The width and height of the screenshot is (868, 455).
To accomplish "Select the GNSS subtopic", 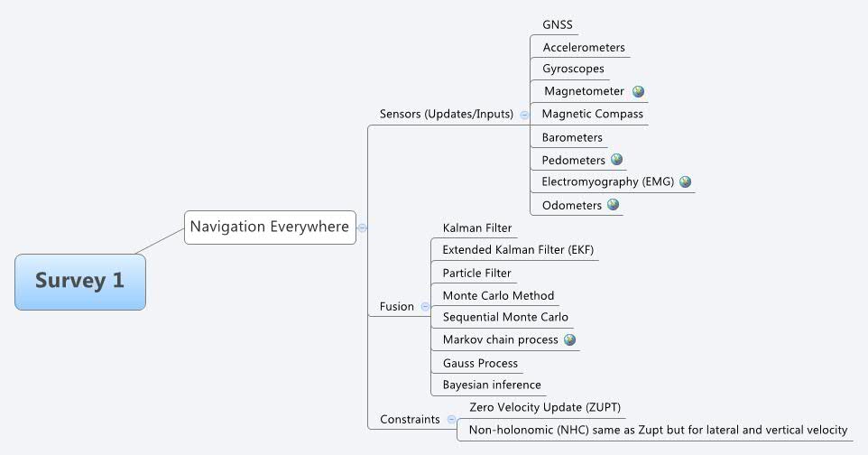I will 557,24.
